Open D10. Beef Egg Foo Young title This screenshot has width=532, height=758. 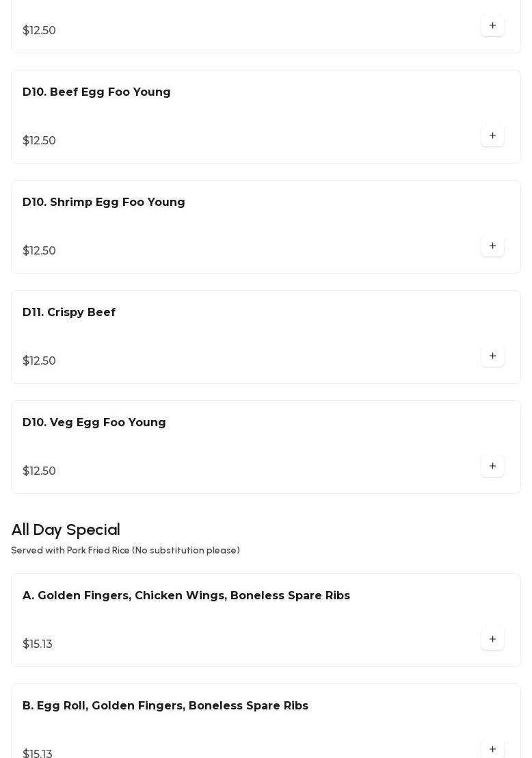[96, 92]
